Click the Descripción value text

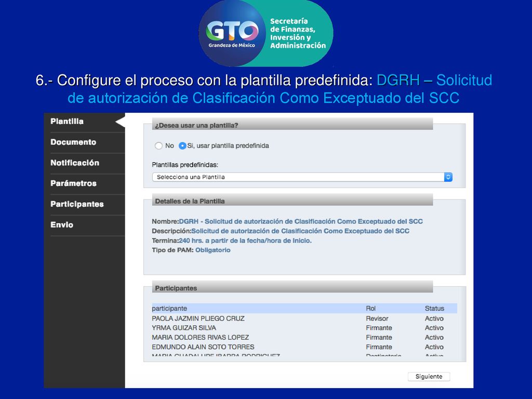[300, 231]
